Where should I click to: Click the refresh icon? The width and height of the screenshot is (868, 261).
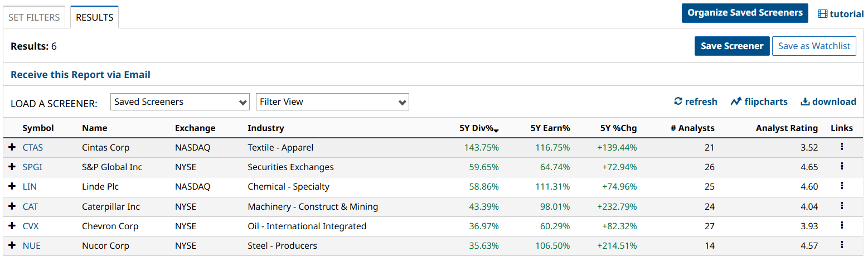click(678, 101)
